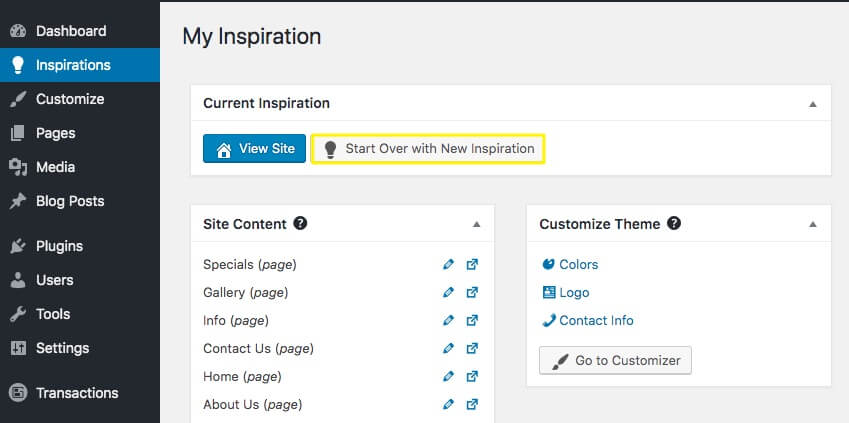Open the Contact Info link

596,321
